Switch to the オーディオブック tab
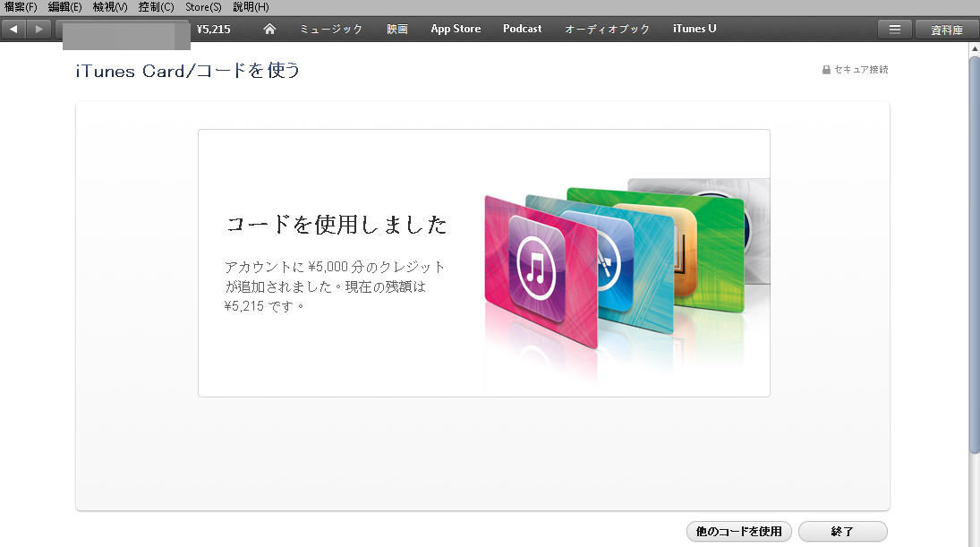The height and width of the screenshot is (547, 980). click(607, 29)
